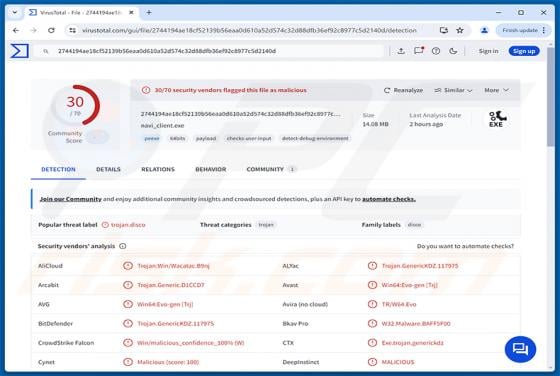560x376 pixels.
Task: Open the BEHAVIOR tab
Action: tap(211, 169)
